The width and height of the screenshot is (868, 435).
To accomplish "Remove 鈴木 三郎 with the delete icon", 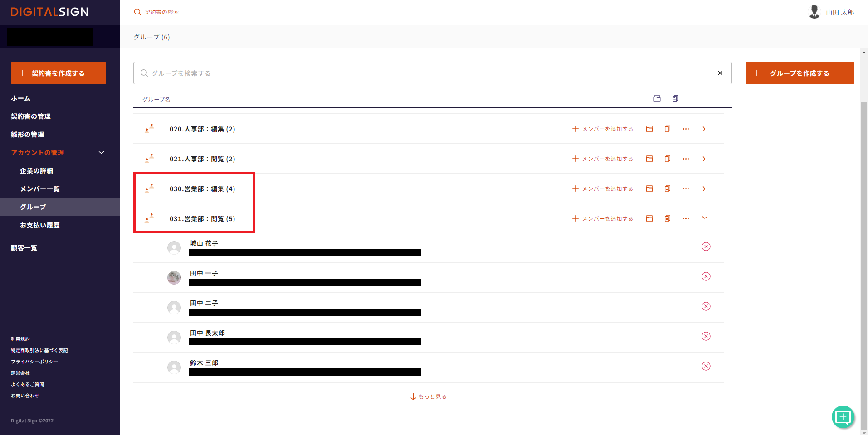I will pyautogui.click(x=706, y=366).
